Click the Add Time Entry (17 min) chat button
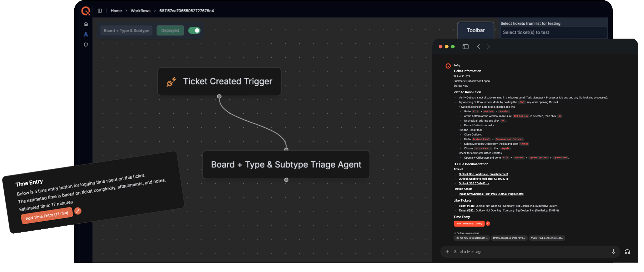 point(469,224)
